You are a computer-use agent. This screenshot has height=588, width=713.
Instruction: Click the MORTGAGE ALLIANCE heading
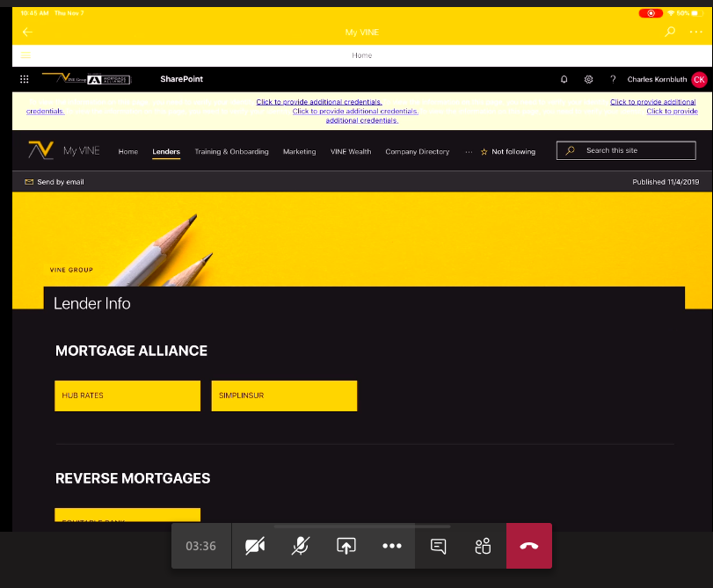click(131, 351)
